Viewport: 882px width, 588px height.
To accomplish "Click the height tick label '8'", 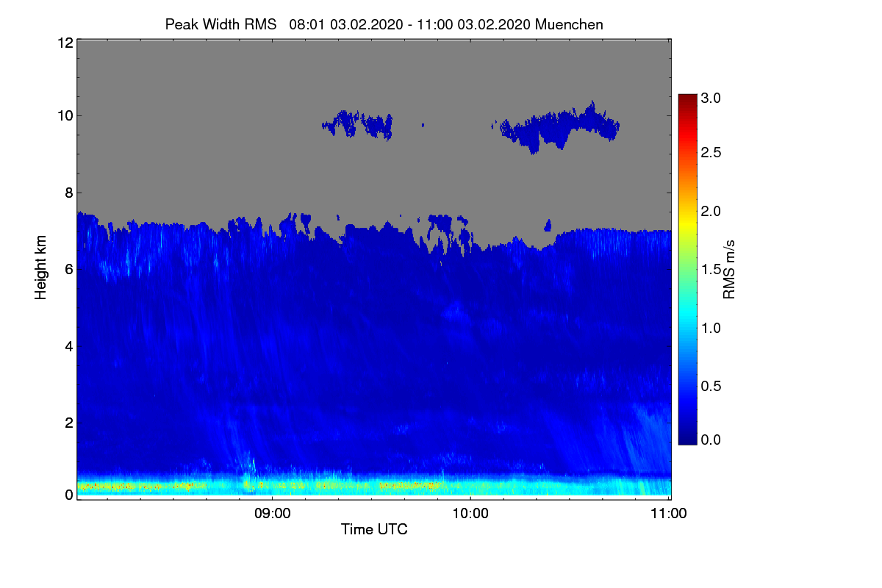I will [68, 193].
